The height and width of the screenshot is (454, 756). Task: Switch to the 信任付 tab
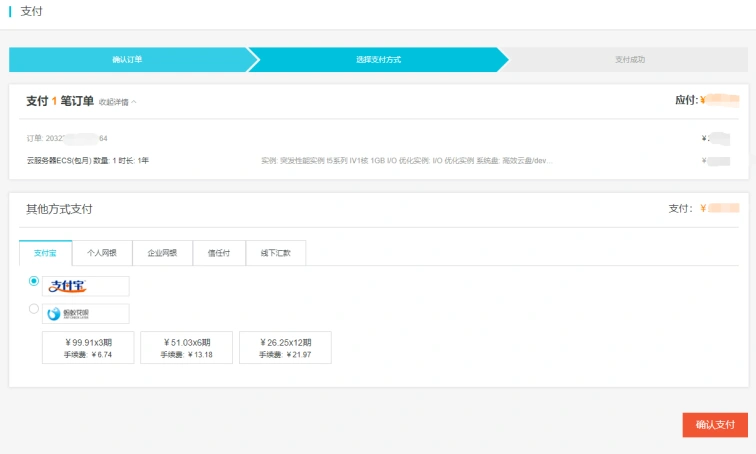pyautogui.click(x=219, y=253)
